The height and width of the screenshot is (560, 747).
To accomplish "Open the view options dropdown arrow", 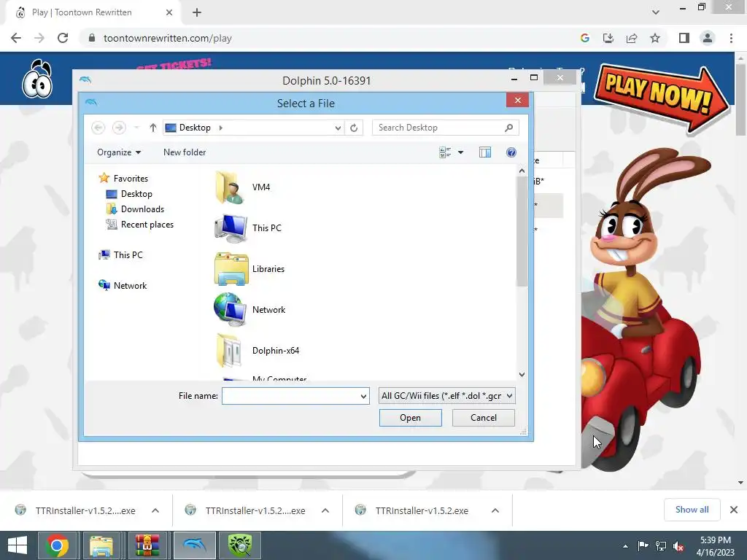I will pyautogui.click(x=461, y=152).
